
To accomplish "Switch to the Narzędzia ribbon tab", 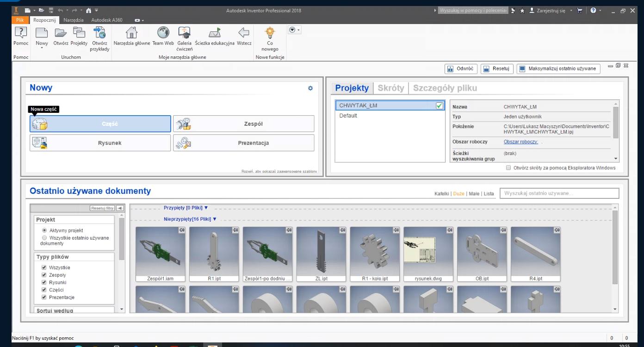I will point(74,20).
